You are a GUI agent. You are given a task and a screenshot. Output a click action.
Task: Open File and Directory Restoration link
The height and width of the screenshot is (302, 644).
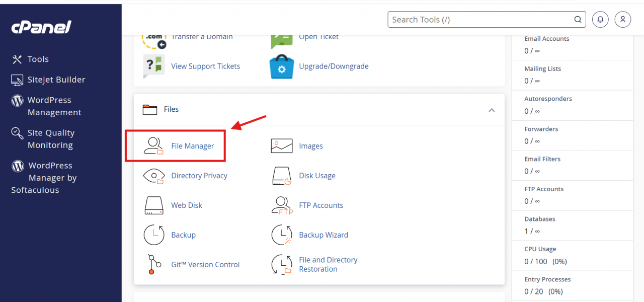click(328, 265)
